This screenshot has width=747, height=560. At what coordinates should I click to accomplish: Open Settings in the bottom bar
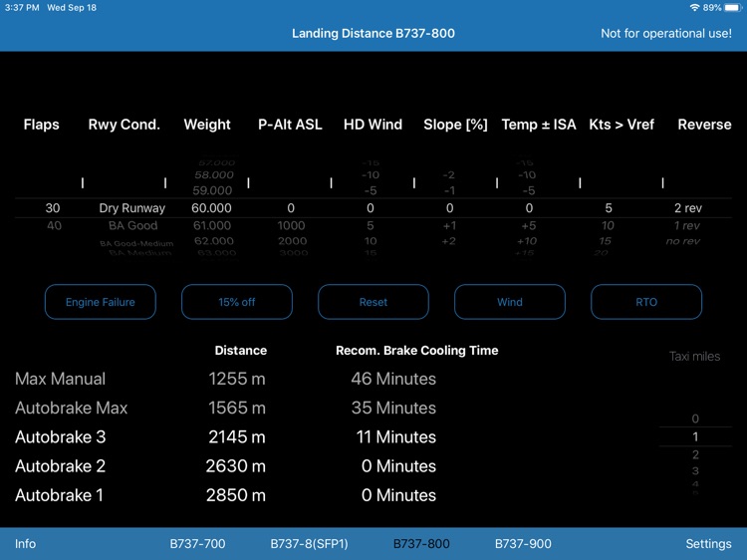(708, 544)
